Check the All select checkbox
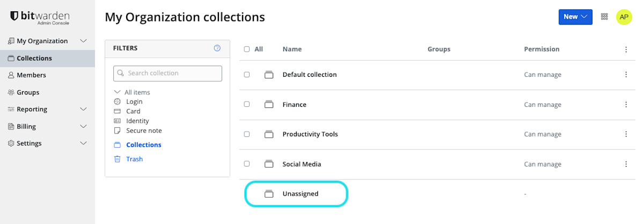The height and width of the screenshot is (224, 644). point(247,49)
